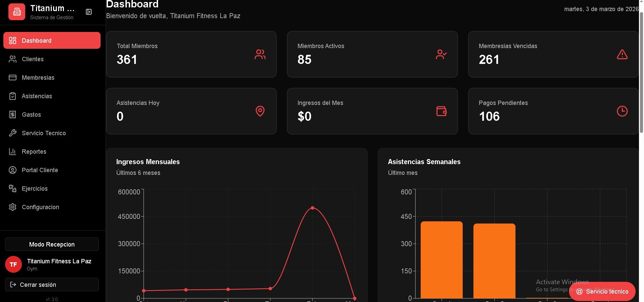Click the peak point on Ingresos Mensuales chart
Screen dimensions: 644x302
312,208
